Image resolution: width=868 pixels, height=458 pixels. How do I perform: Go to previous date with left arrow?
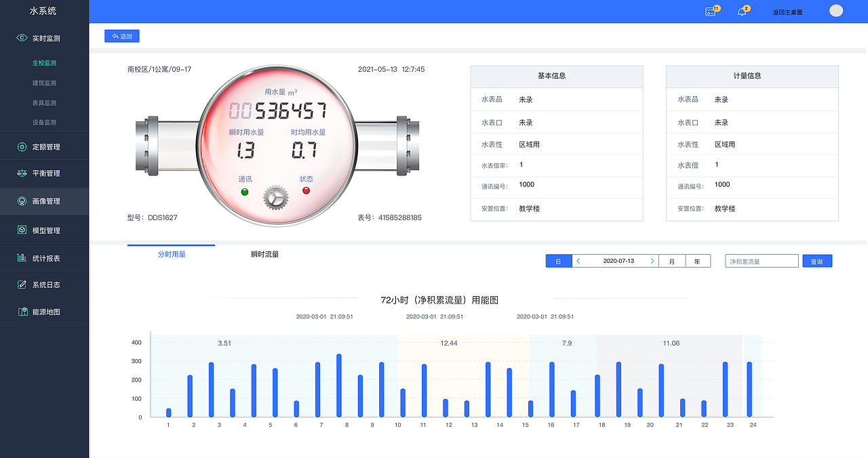(x=578, y=260)
